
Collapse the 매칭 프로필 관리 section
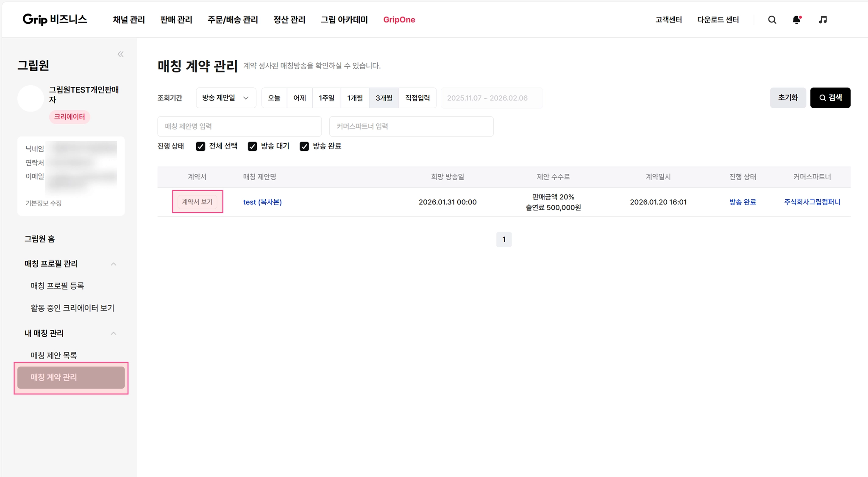click(x=113, y=264)
